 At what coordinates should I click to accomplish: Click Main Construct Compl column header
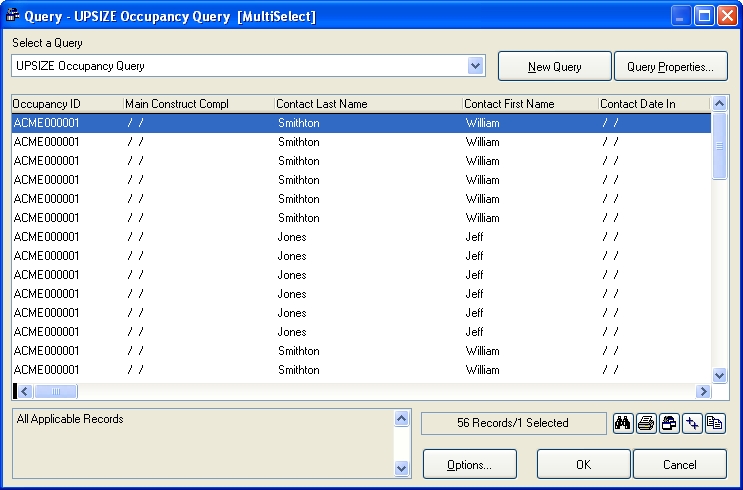198,104
